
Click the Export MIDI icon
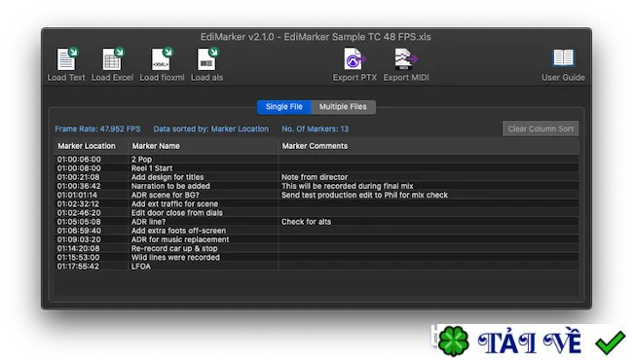(x=406, y=59)
